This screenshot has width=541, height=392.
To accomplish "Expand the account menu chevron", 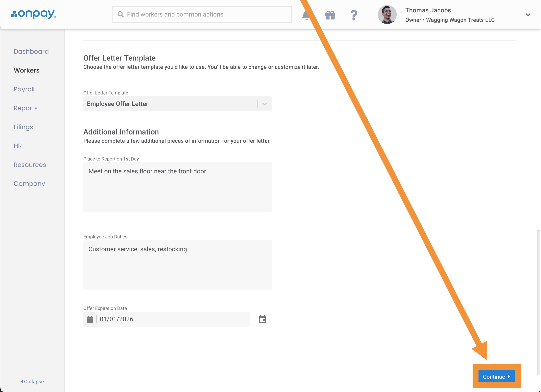I will coord(528,15).
